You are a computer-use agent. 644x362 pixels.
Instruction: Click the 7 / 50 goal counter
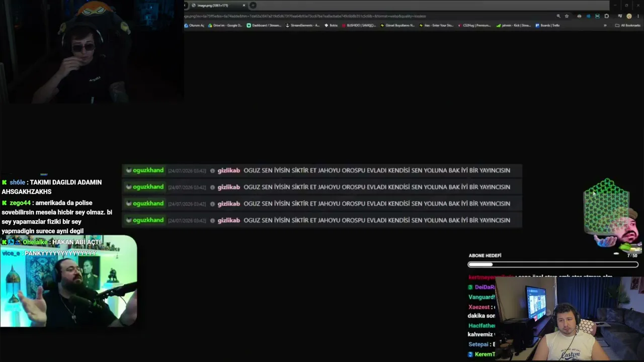pyautogui.click(x=632, y=255)
